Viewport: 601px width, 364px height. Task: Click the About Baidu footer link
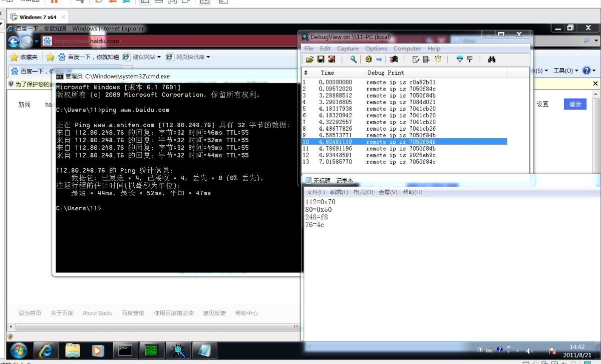[98, 313]
